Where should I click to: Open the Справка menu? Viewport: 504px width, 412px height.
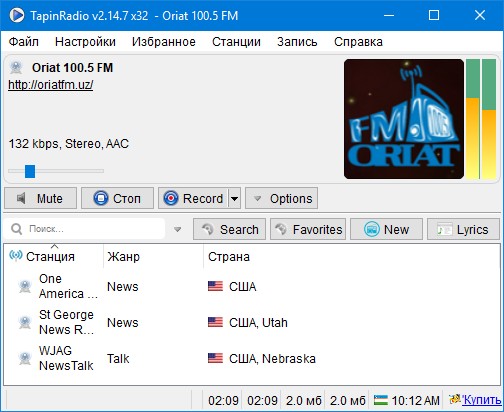point(358,42)
